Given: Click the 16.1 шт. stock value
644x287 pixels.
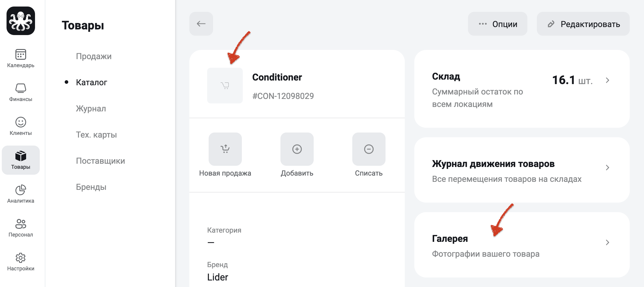Looking at the screenshot, I should click(x=572, y=80).
